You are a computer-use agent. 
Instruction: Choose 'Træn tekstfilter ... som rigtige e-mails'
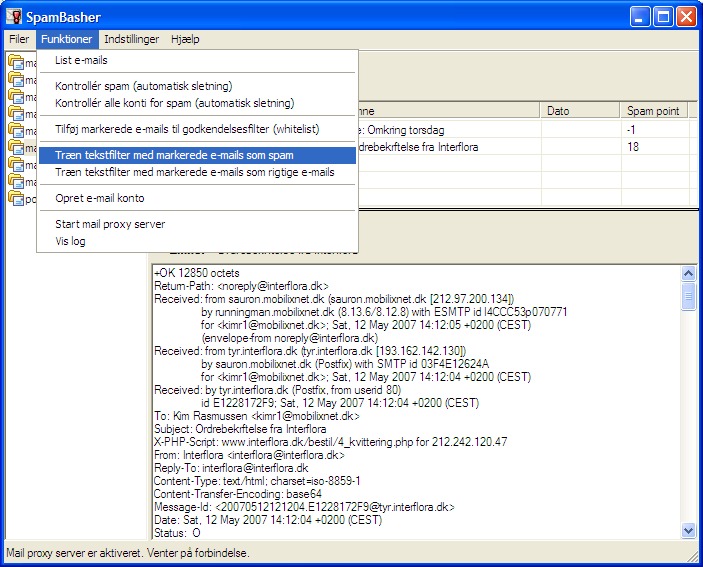coord(195,172)
